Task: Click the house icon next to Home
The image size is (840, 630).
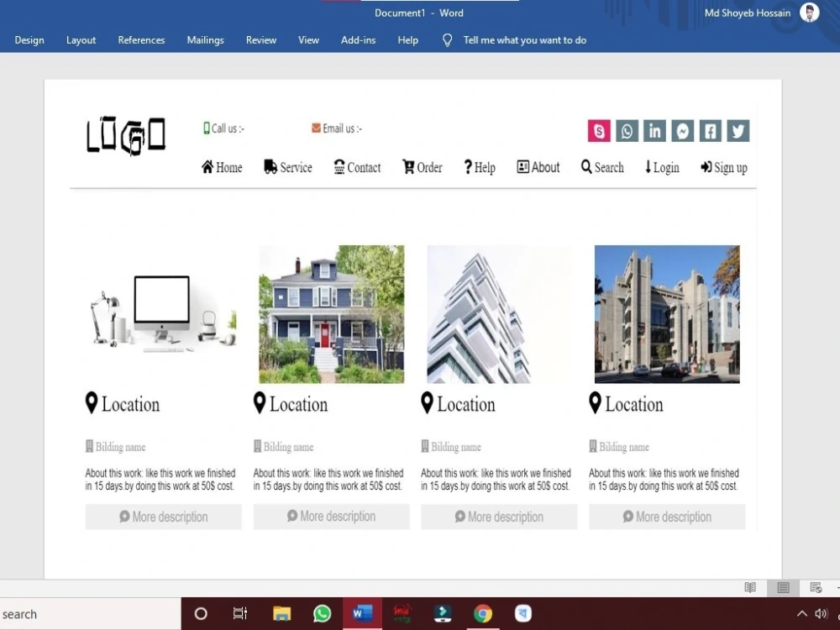Action: tap(207, 166)
